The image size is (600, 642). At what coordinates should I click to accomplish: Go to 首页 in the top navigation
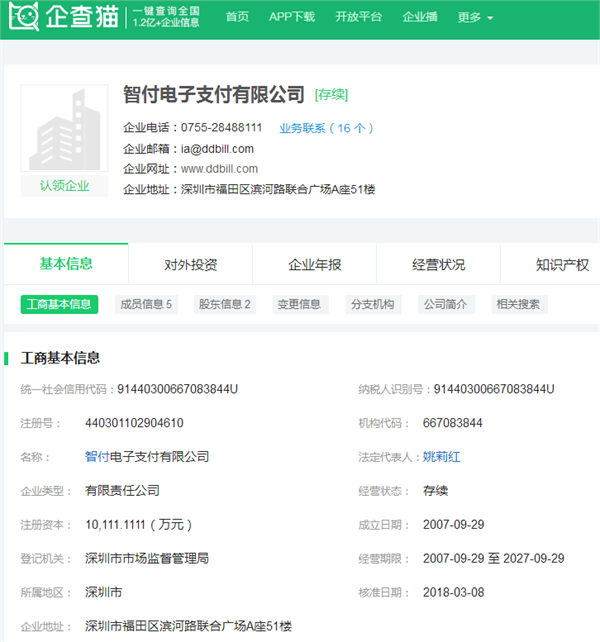[237, 17]
